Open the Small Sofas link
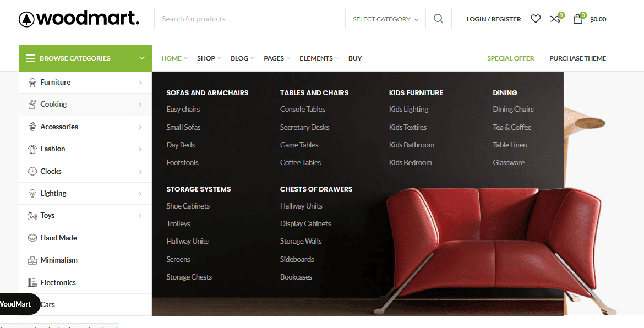644x328 pixels. (x=184, y=127)
